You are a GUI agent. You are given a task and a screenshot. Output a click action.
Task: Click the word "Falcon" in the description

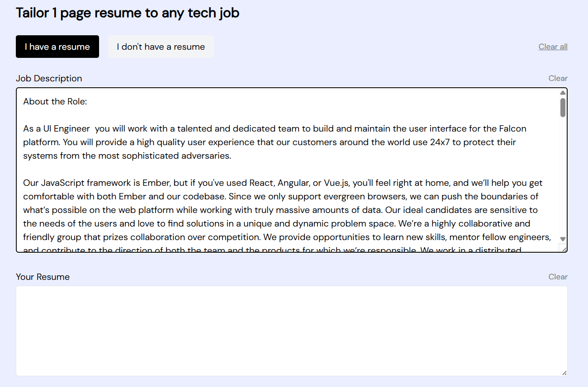pos(512,128)
